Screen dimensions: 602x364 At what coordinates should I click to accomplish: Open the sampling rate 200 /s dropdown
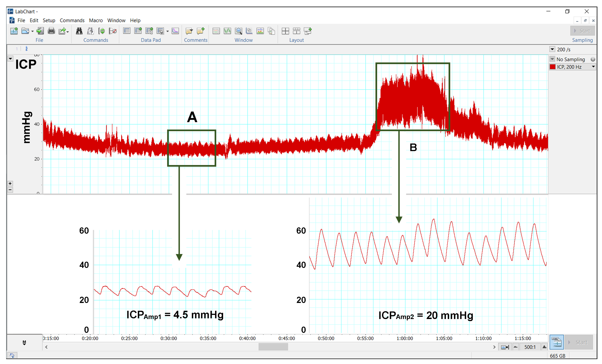[552, 49]
